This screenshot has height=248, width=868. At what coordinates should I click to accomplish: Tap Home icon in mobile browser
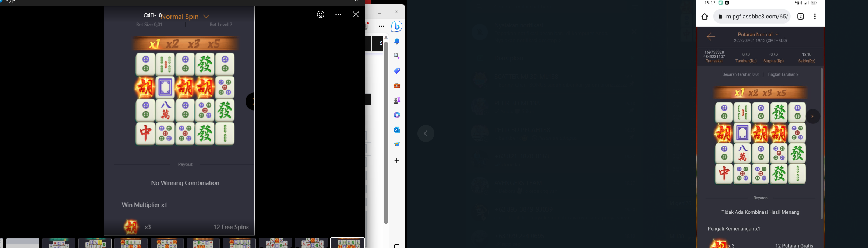coord(705,17)
